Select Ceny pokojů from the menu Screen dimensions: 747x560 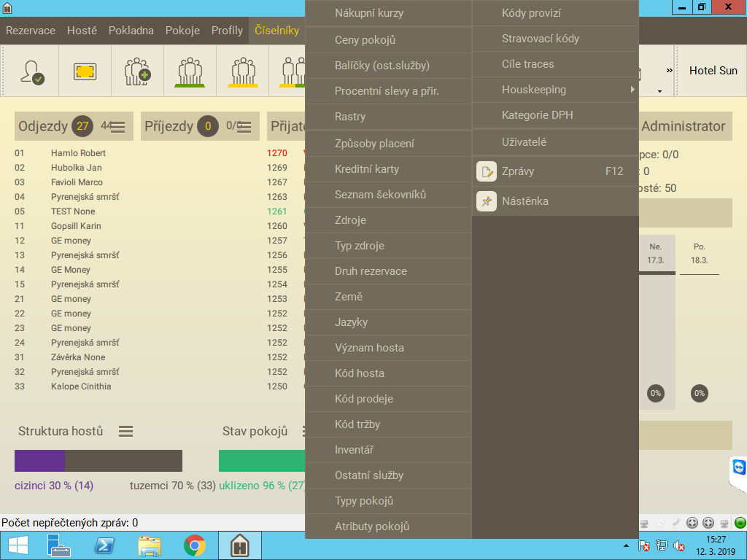tap(365, 40)
